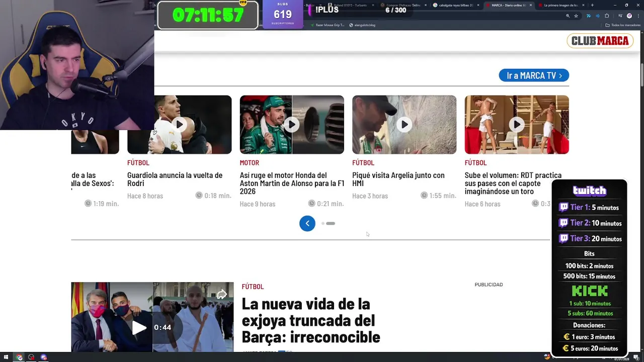Click FÚTBOL label above Guardiola story
The width and height of the screenshot is (644, 362).
click(138, 162)
